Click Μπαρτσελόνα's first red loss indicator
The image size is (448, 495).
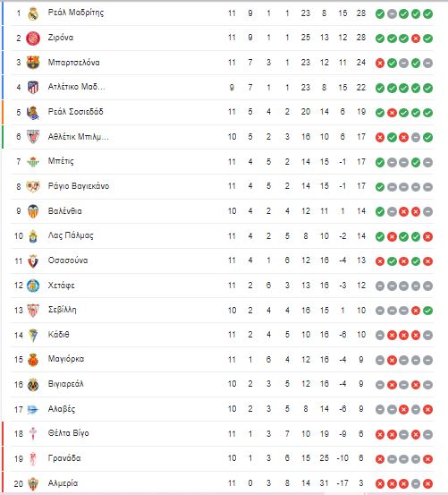(380, 64)
